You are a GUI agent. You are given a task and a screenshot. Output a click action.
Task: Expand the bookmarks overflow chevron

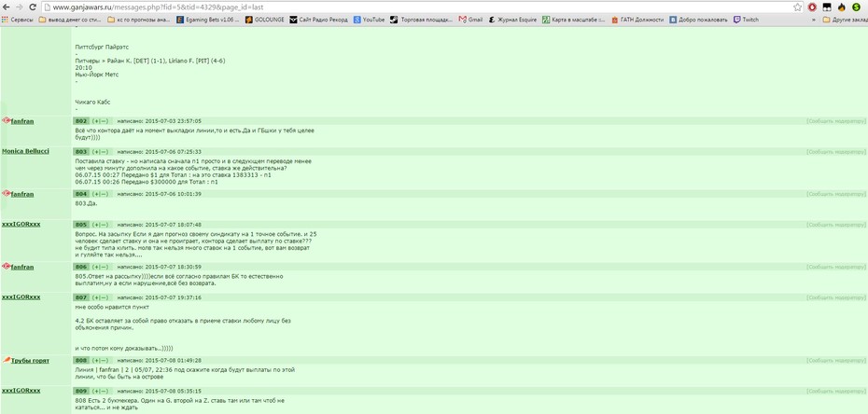pyautogui.click(x=814, y=20)
